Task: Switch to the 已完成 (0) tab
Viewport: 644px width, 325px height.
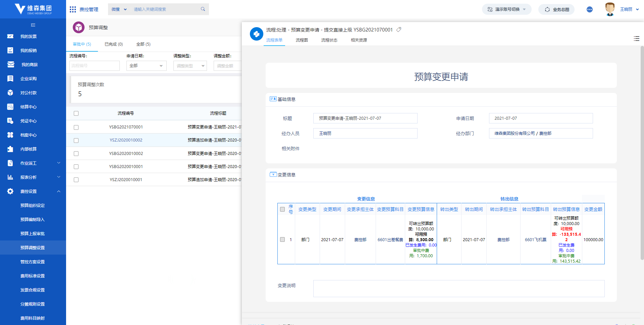Action: [x=114, y=44]
